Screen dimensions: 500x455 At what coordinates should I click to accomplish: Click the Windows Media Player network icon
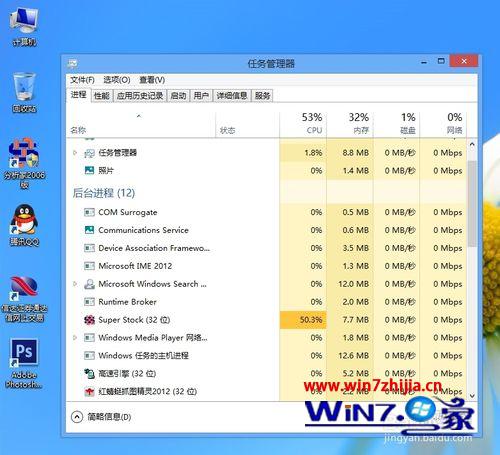click(x=89, y=338)
